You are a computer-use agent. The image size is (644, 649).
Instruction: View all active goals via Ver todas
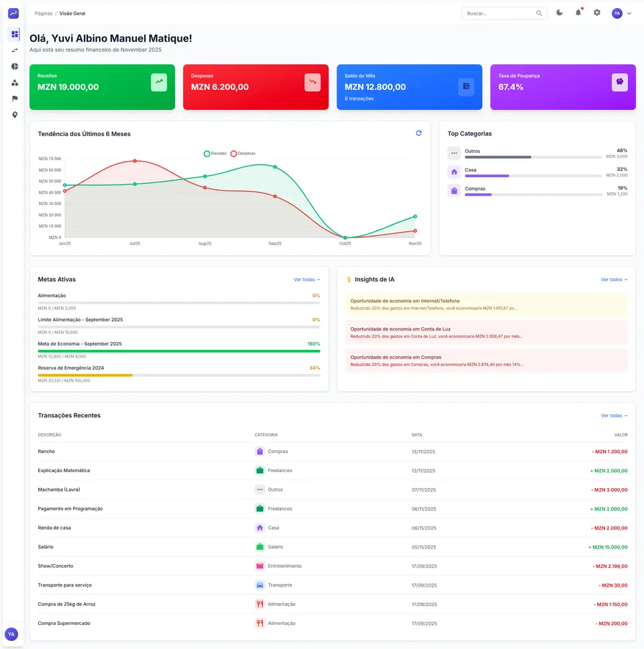[x=307, y=280]
